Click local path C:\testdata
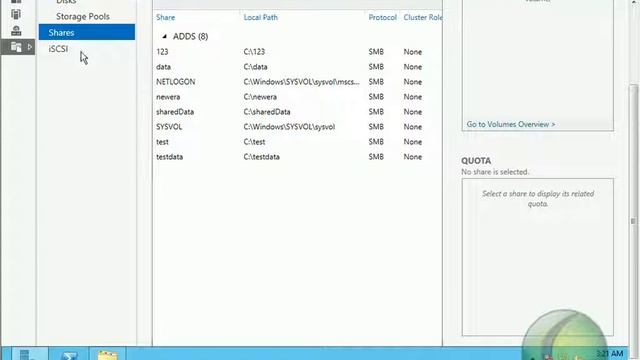The height and width of the screenshot is (360, 640). click(x=262, y=157)
